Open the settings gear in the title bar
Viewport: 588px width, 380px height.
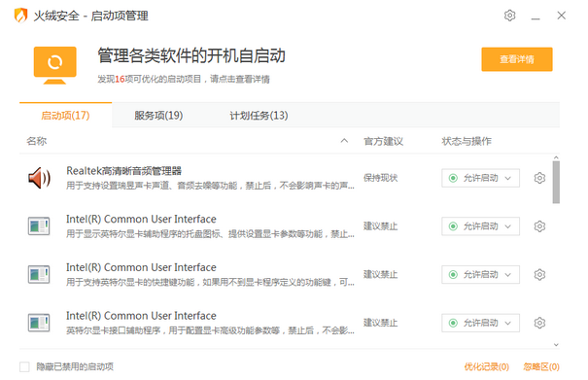[x=509, y=16]
